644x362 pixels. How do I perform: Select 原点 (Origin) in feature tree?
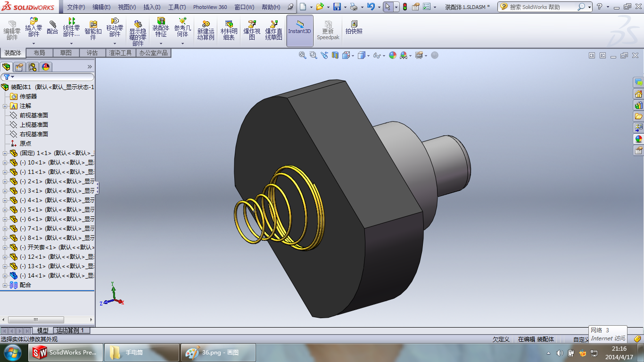25,144
